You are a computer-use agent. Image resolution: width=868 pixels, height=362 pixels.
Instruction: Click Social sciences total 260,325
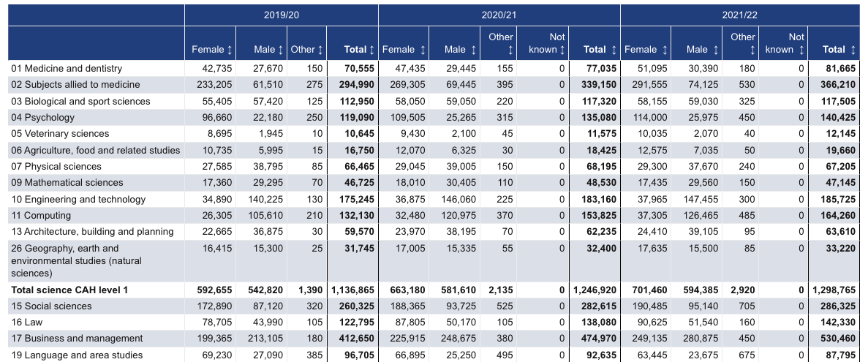(x=357, y=306)
